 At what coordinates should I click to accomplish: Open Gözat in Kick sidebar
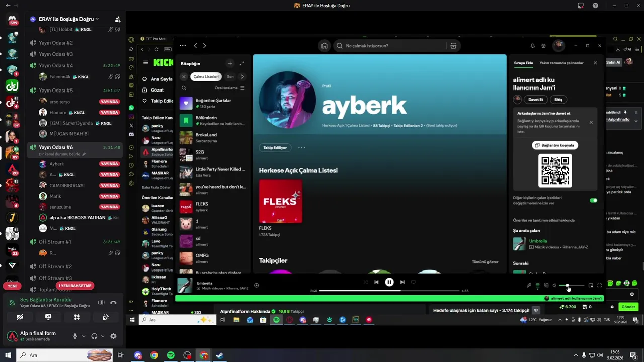coord(153,90)
